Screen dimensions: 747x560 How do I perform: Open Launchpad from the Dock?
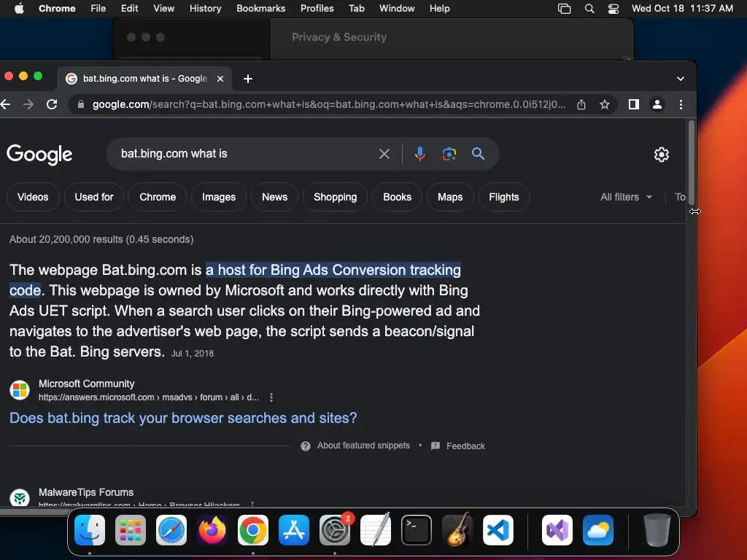[131, 530]
